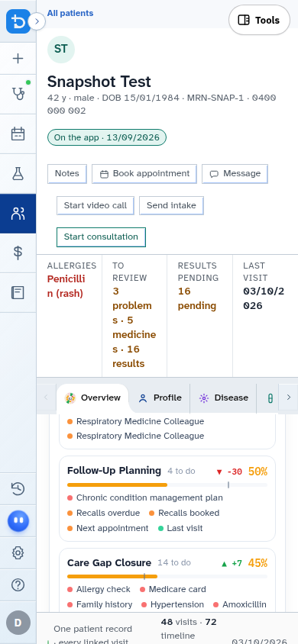Open the settings gear in the sidebar
Screen dimensions: 298x644
click(18, 553)
